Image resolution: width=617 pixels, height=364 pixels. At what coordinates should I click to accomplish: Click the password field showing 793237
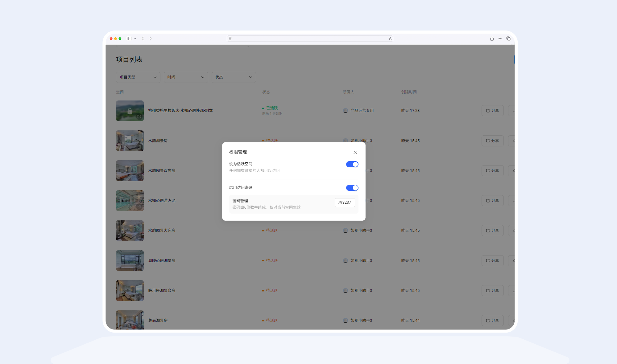345,202
